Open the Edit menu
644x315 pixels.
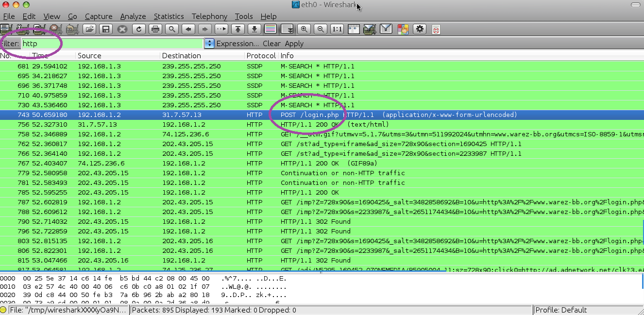pyautogui.click(x=29, y=17)
